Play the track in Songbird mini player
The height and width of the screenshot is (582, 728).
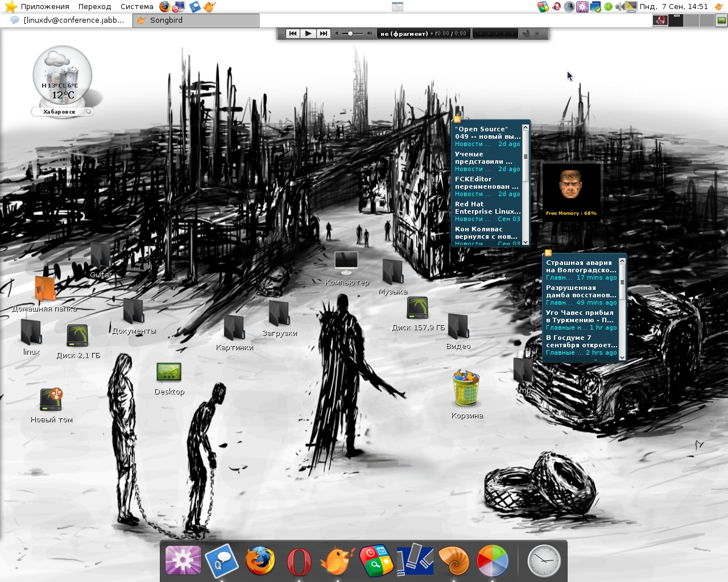pos(308,34)
